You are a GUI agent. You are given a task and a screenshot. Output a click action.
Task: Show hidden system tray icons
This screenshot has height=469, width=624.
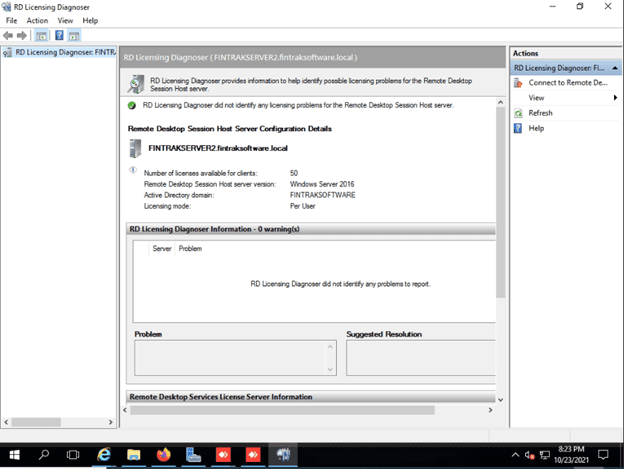[x=515, y=455]
